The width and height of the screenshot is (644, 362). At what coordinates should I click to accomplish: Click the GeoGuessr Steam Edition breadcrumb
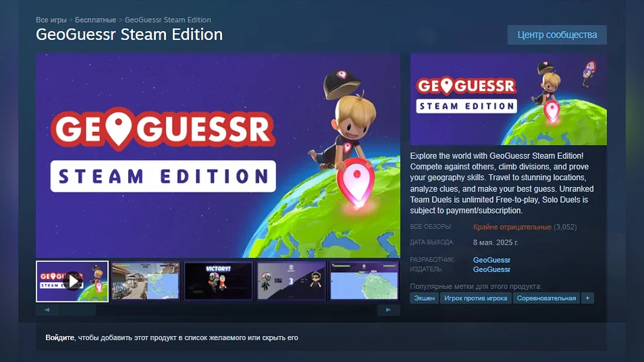(x=167, y=20)
